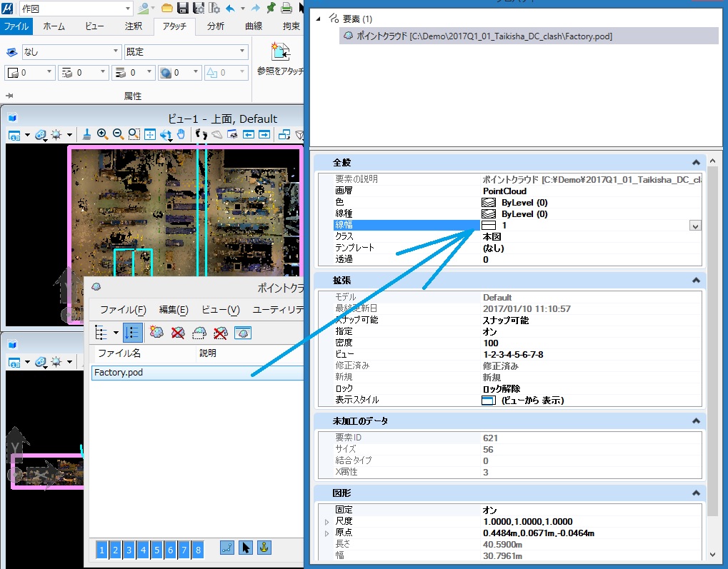Screen dimensions: 728x569
Task: Switch to the ビュー ribbon tab
Action: (94, 26)
